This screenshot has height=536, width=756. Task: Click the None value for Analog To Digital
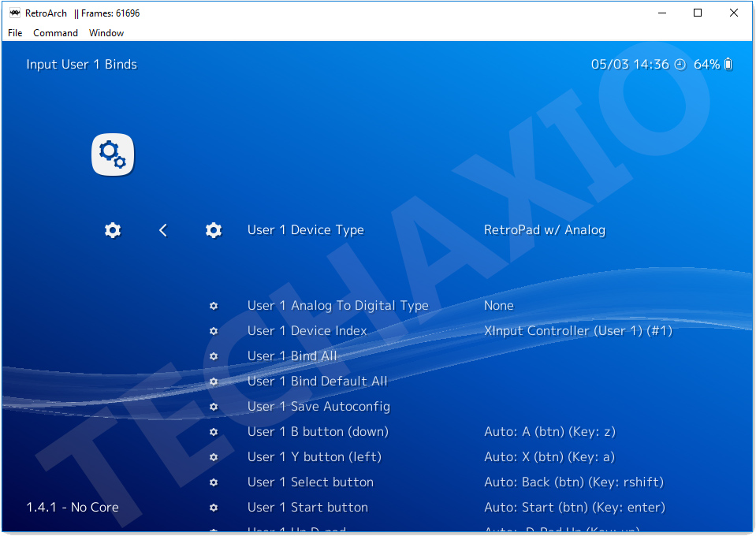pyautogui.click(x=499, y=306)
